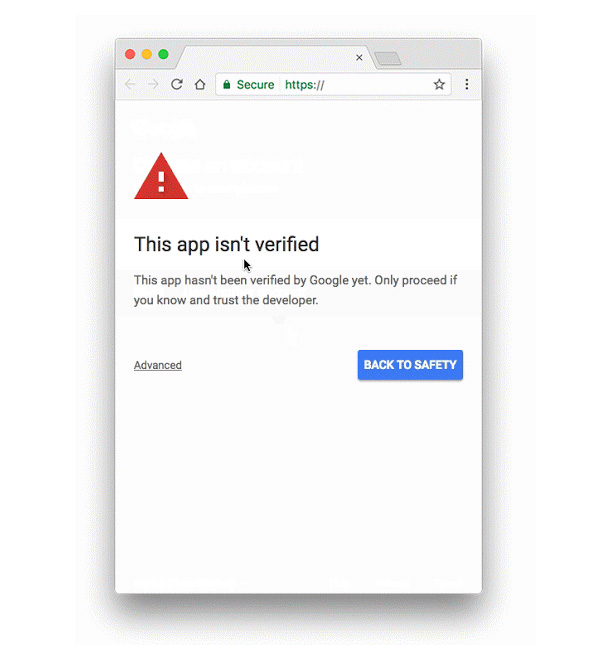
Task: Open a new tab button
Action: point(388,58)
